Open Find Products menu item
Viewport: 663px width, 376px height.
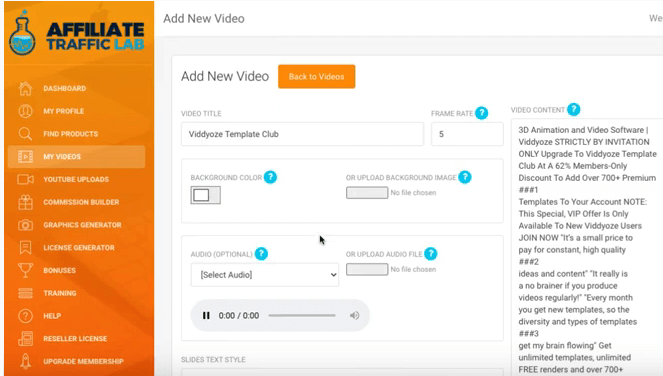pyautogui.click(x=71, y=134)
